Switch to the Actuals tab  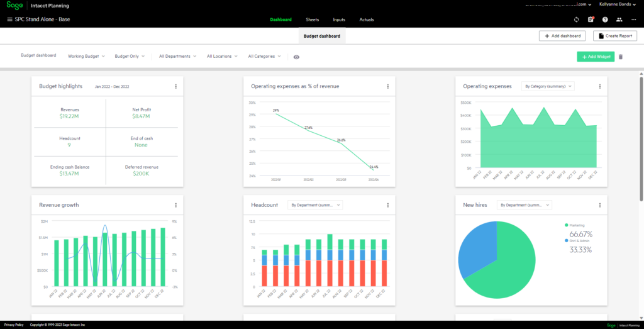pos(367,20)
